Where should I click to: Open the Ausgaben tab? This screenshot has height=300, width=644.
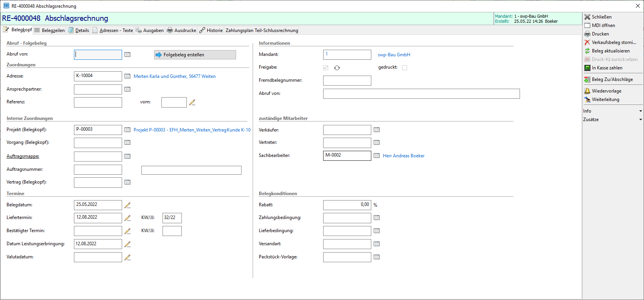tap(150, 30)
